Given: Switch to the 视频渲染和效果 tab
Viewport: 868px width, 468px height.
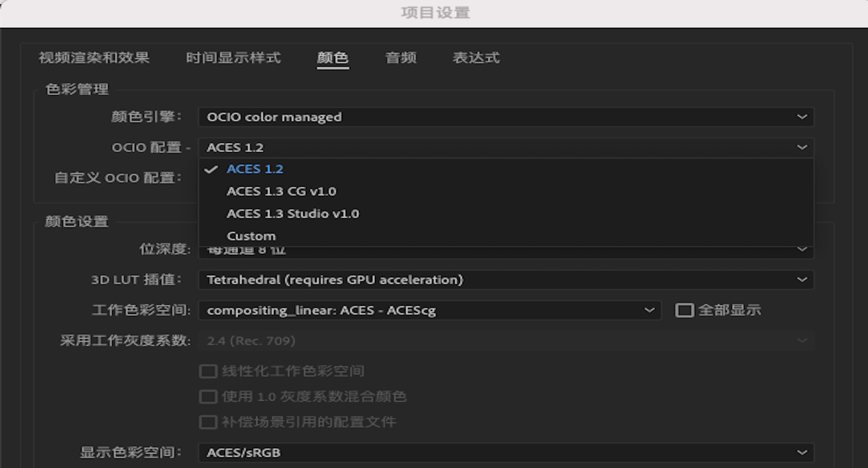Looking at the screenshot, I should (x=94, y=58).
